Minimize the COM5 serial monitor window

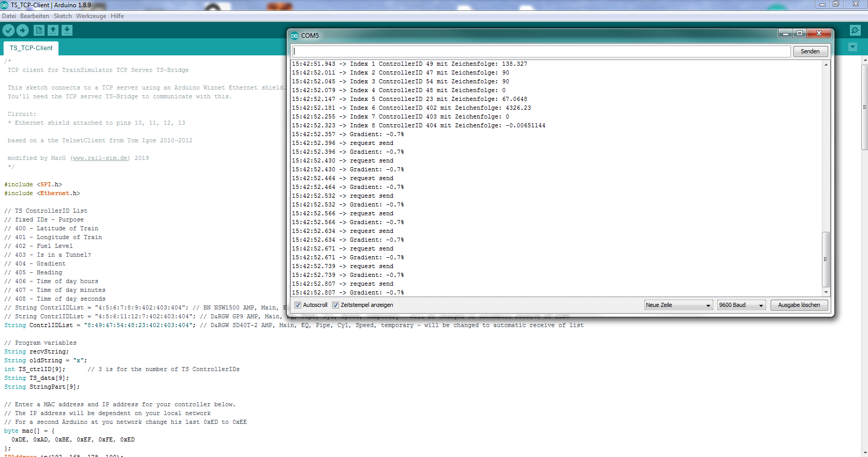786,34
